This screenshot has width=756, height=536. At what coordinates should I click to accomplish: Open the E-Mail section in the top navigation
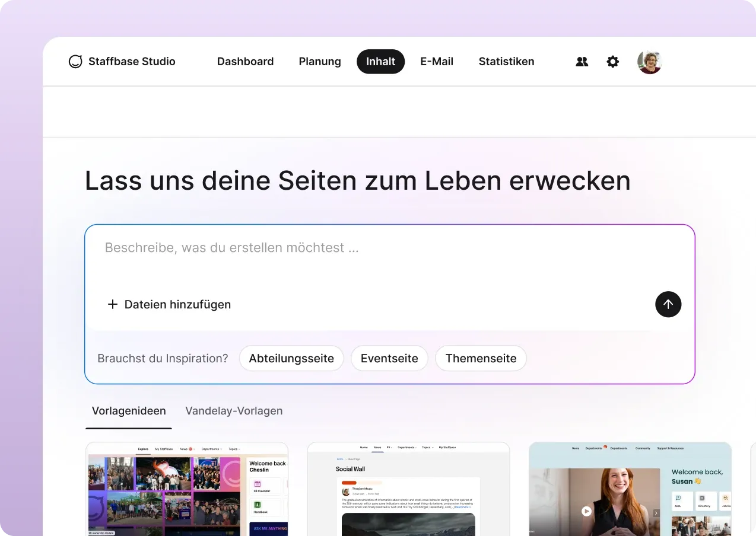tap(437, 61)
